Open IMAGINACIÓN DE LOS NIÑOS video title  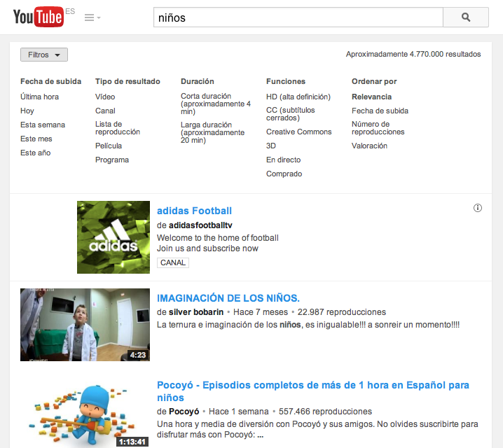[228, 298]
